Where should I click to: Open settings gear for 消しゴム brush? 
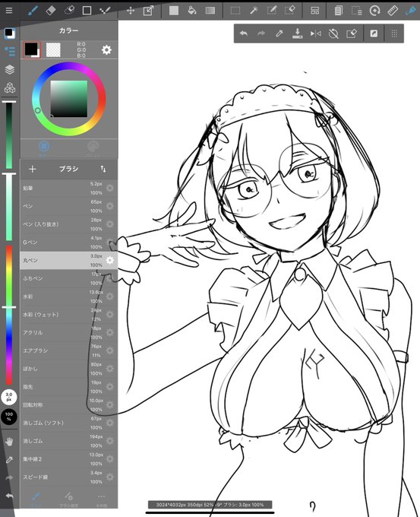pyautogui.click(x=109, y=441)
